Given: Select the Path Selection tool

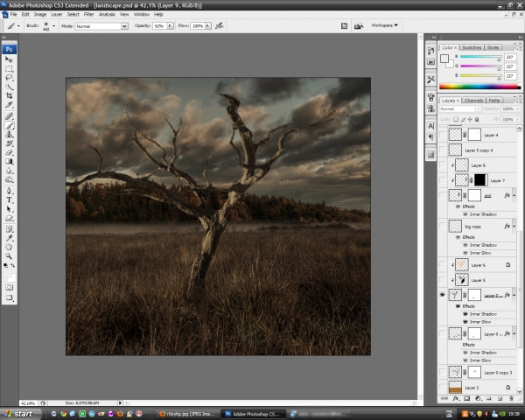Looking at the screenshot, I should tap(9, 209).
